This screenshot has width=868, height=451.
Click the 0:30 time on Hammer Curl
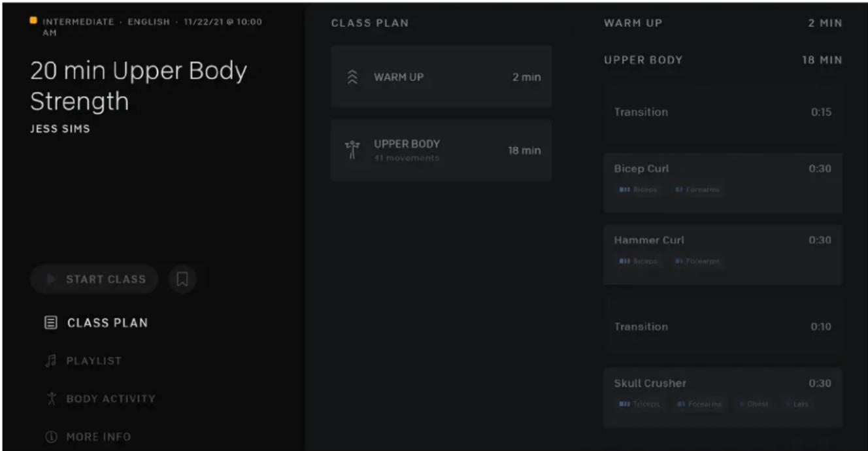(x=820, y=240)
